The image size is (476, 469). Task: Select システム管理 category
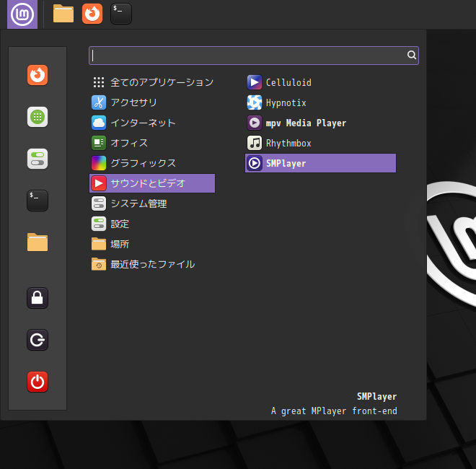[152, 203]
